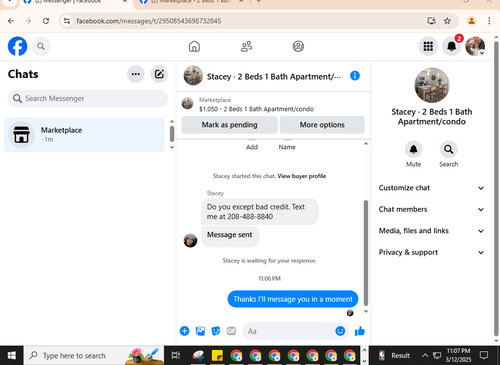Click Mark as pending button

(229, 125)
